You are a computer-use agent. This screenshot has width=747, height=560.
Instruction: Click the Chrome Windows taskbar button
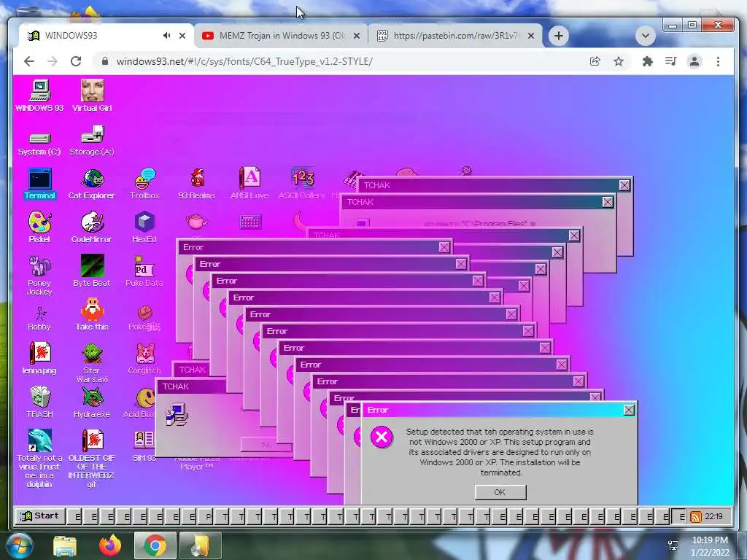[x=155, y=545]
